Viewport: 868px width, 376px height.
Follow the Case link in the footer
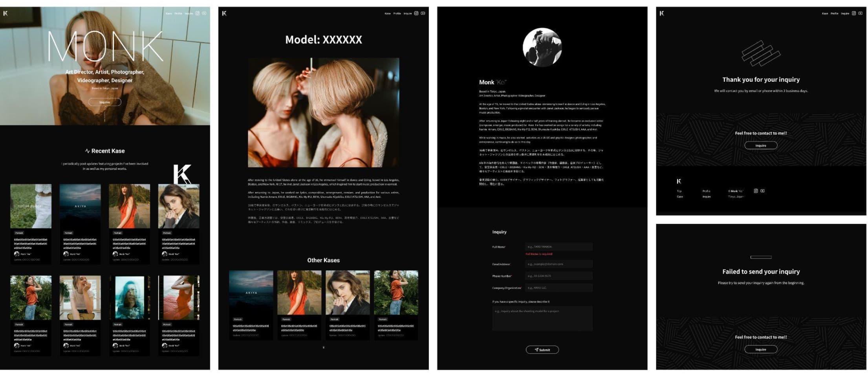[x=680, y=196]
